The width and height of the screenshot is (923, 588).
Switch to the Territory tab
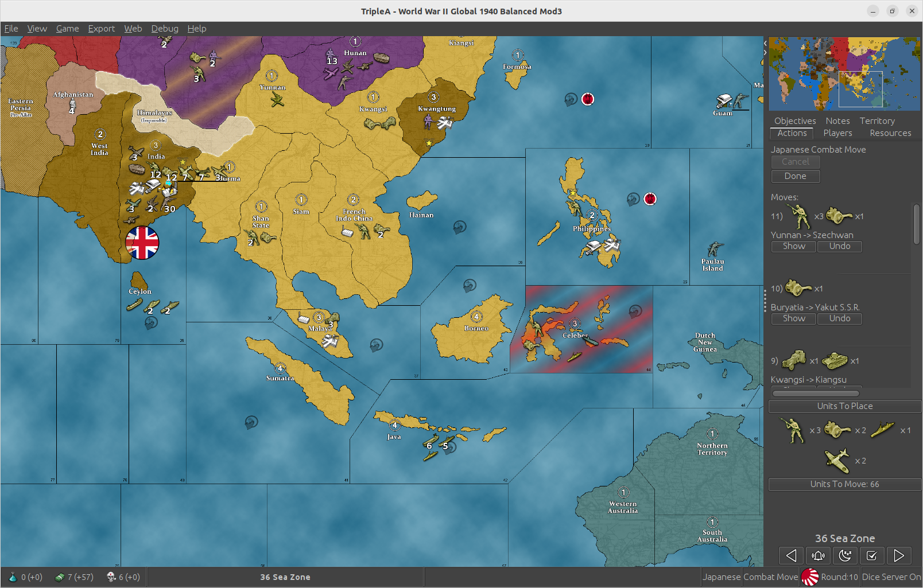tap(877, 121)
